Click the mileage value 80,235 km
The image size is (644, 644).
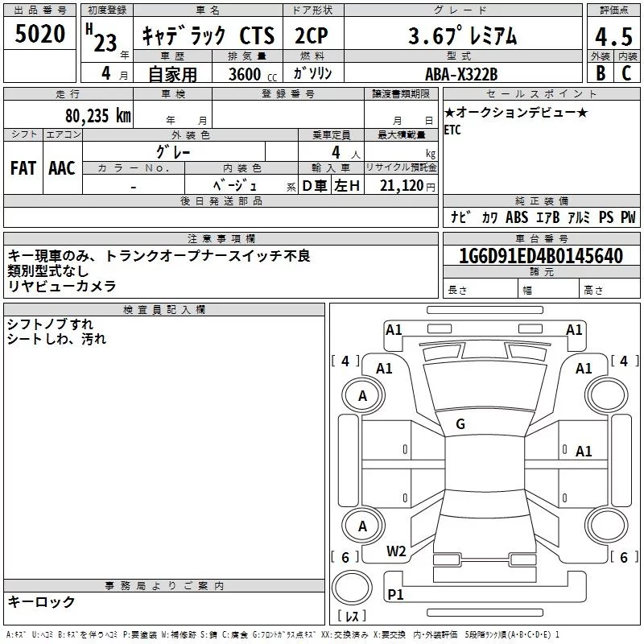(x=97, y=115)
